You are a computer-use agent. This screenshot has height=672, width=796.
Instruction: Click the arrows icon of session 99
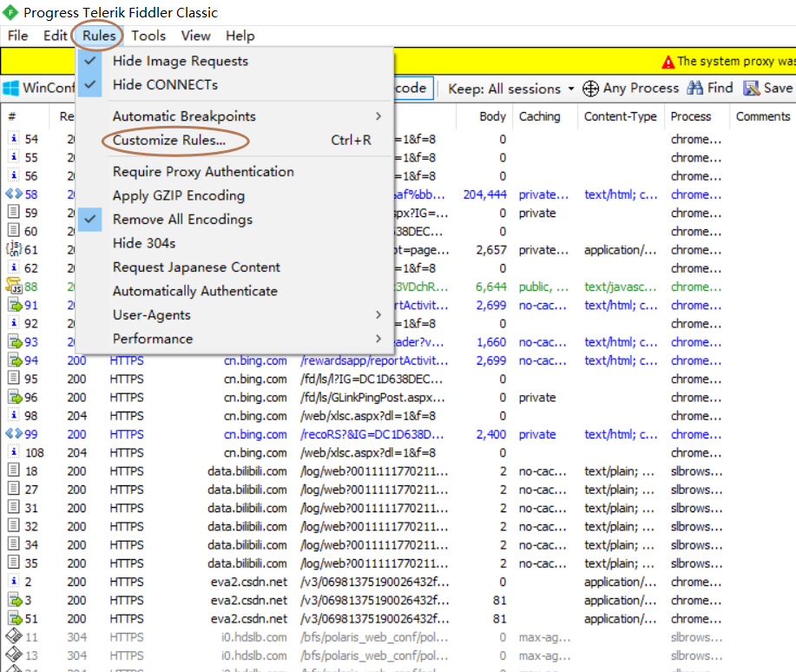[14, 433]
